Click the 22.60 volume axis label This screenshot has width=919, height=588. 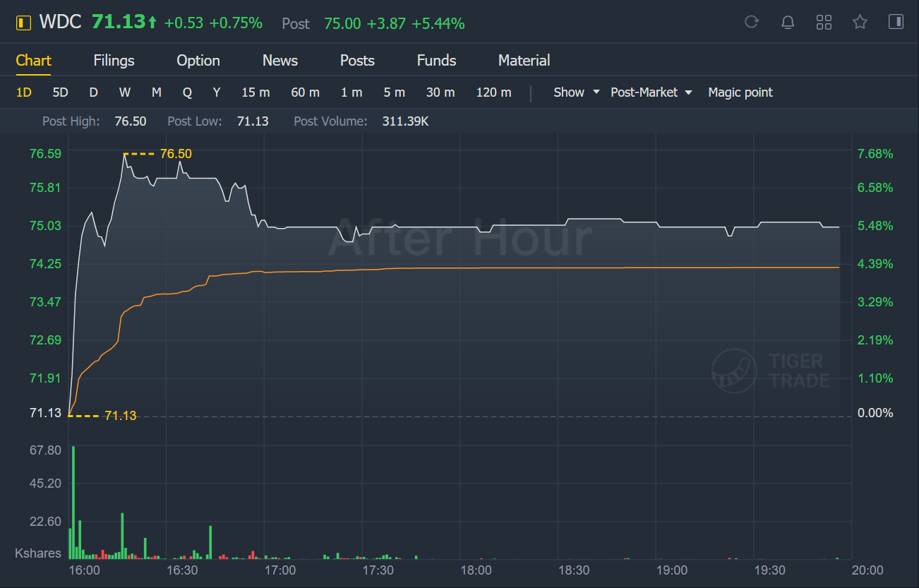point(45,522)
